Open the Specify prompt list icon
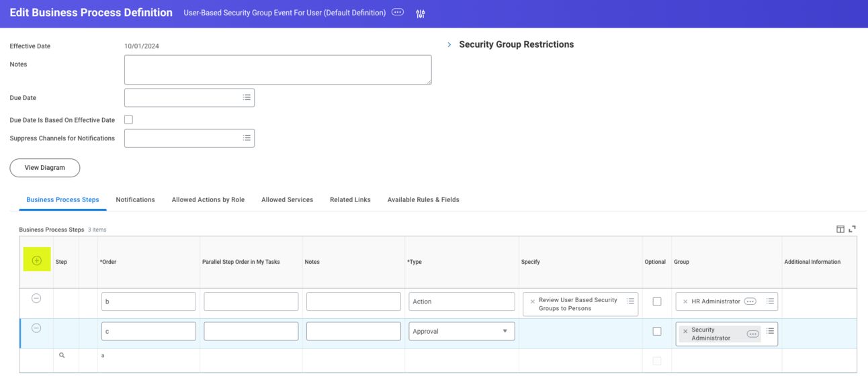 coord(630,301)
